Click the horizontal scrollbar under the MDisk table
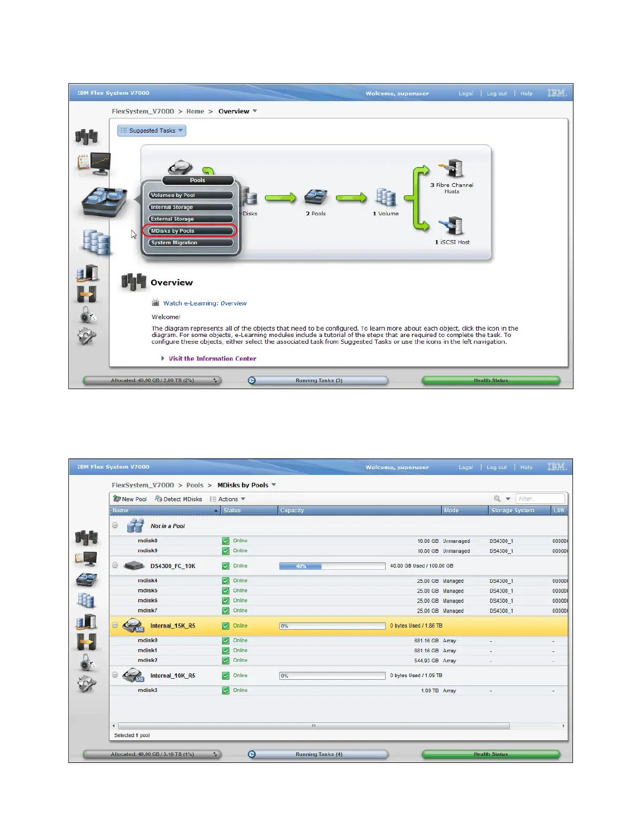Screen dimensions: 644x834 point(314,726)
